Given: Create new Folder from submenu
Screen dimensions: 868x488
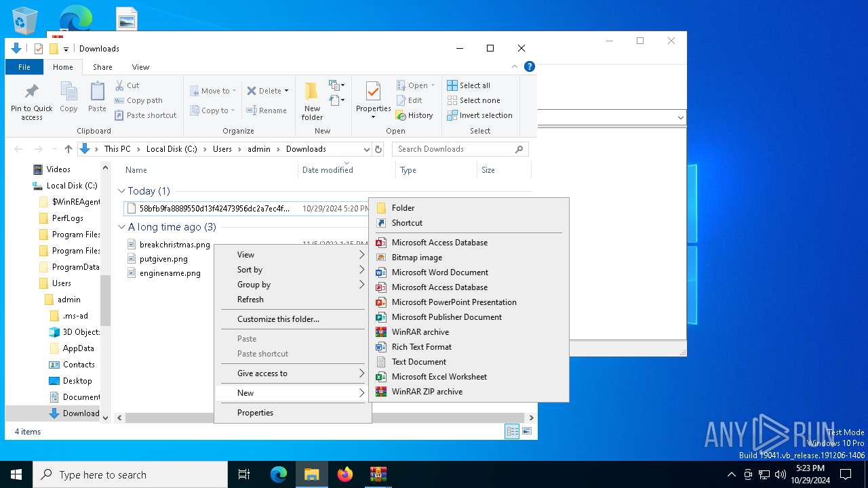Looking at the screenshot, I should point(469,208).
